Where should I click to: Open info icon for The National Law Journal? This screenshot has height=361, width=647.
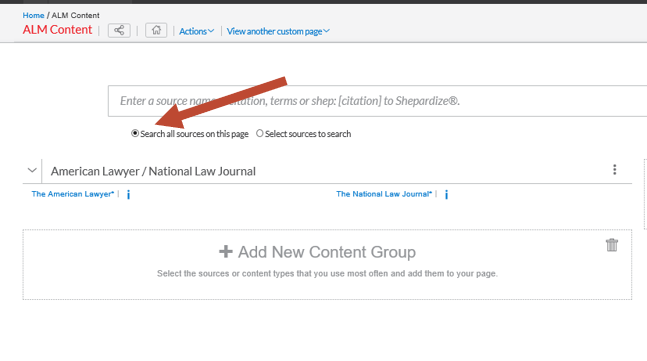pos(446,194)
